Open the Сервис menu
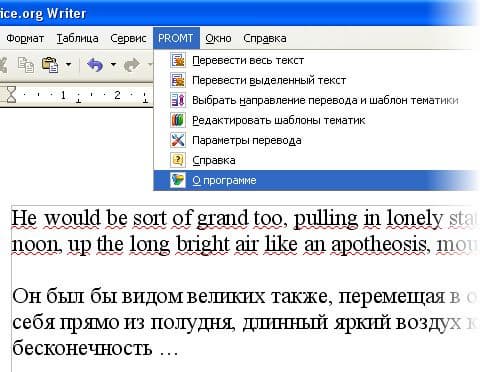This screenshot has height=372, width=480. click(x=128, y=38)
